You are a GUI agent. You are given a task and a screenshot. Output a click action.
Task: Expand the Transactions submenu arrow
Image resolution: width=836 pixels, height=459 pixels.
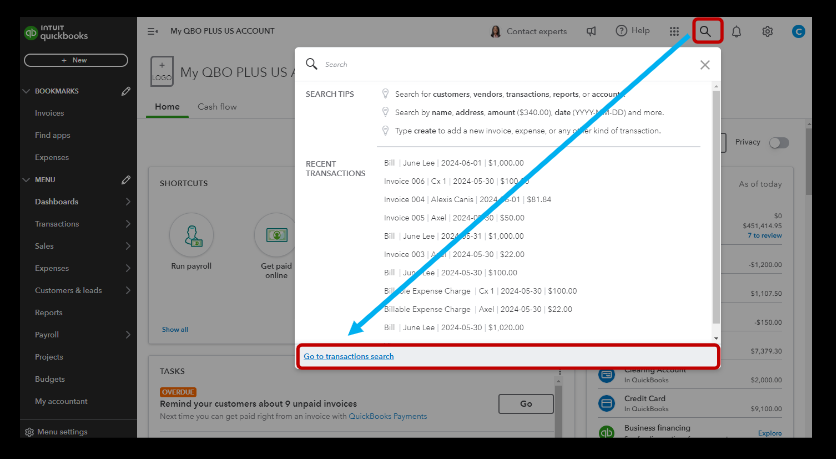[128, 224]
